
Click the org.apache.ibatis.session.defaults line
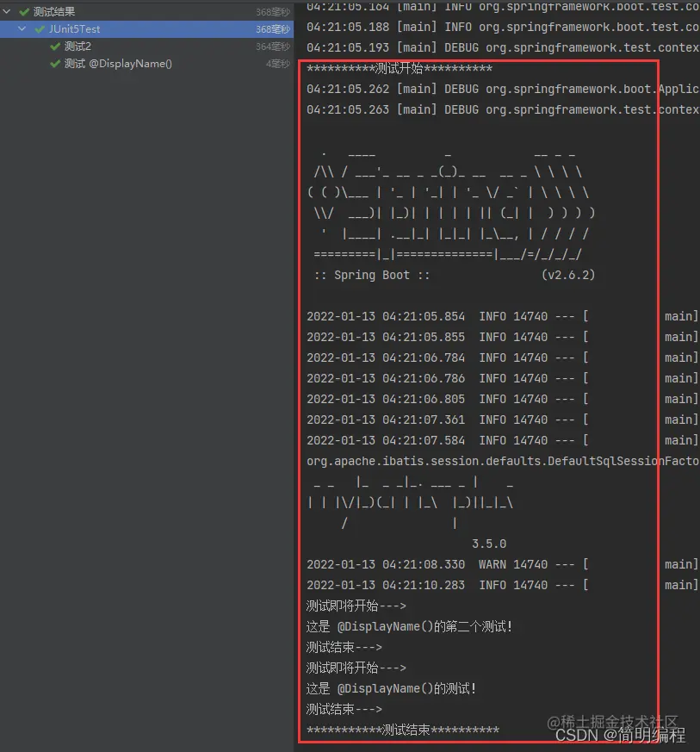[503, 461]
